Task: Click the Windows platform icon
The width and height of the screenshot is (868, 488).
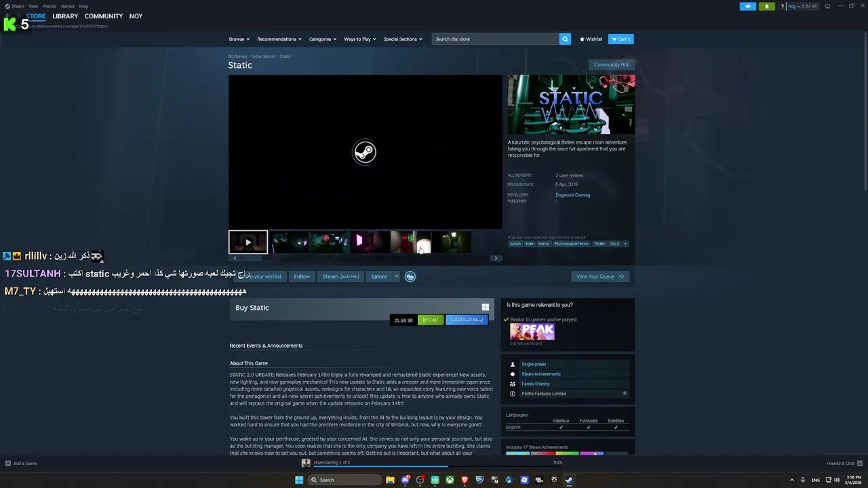Action: click(486, 307)
